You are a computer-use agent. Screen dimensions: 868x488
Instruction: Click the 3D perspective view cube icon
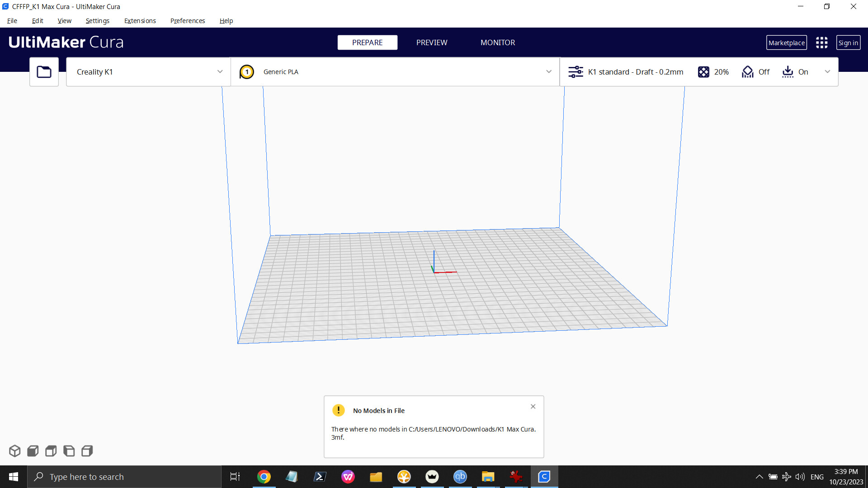[x=14, y=451]
